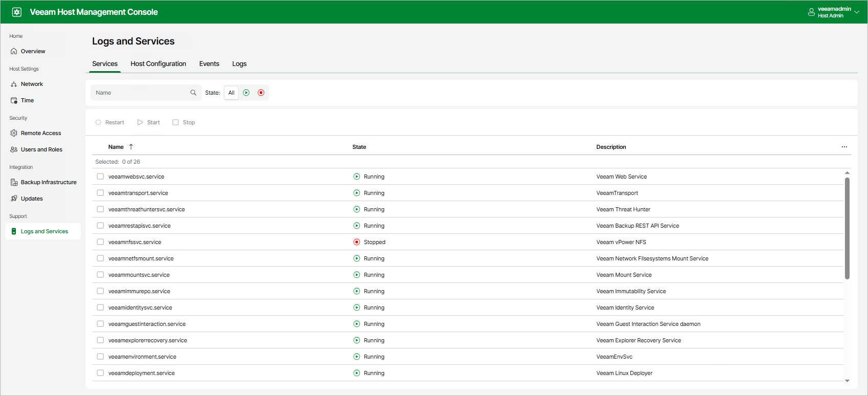This screenshot has height=396, width=868.
Task: Expand the veeamadmin account dropdown chevron
Action: pos(857,12)
